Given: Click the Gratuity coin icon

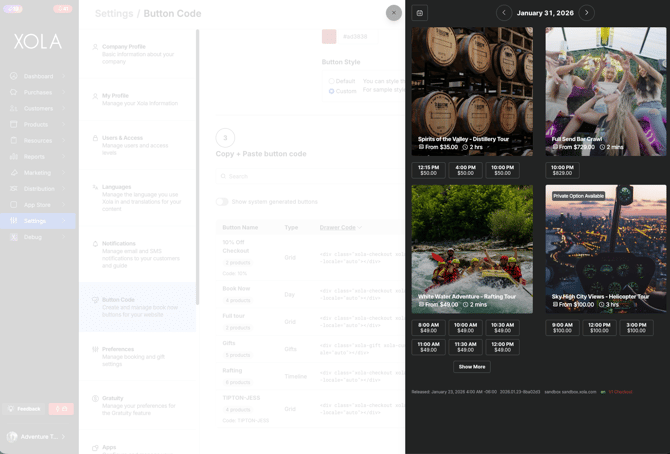Looking at the screenshot, I should coord(95,398).
